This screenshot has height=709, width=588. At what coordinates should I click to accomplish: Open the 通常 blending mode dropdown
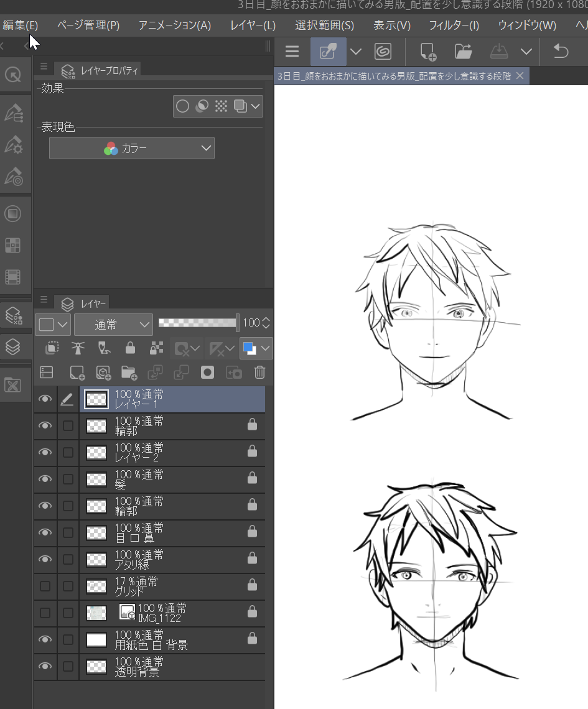(113, 323)
